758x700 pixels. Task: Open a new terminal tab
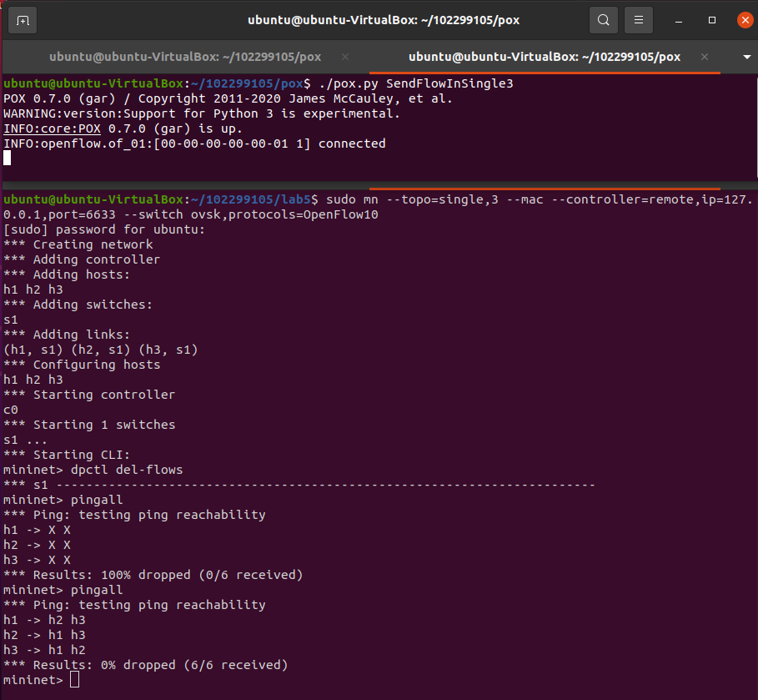(x=23, y=21)
